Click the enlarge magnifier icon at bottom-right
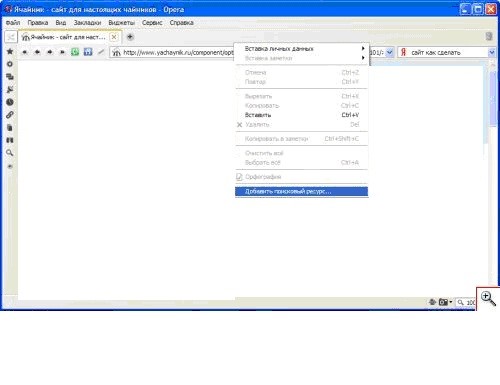This screenshot has height=385, width=500. (488, 299)
